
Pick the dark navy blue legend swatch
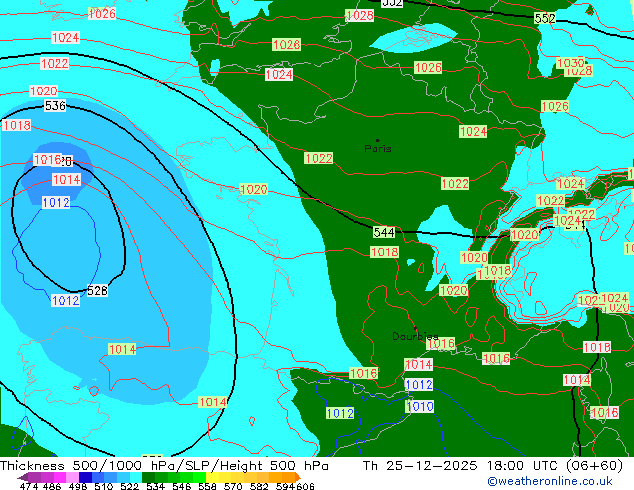coord(85,477)
